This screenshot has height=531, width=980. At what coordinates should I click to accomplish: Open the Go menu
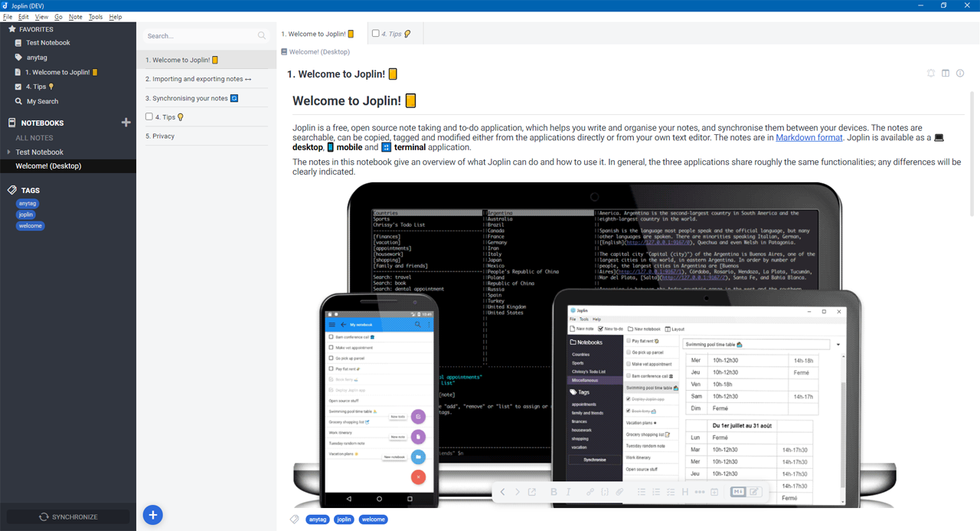(x=58, y=17)
